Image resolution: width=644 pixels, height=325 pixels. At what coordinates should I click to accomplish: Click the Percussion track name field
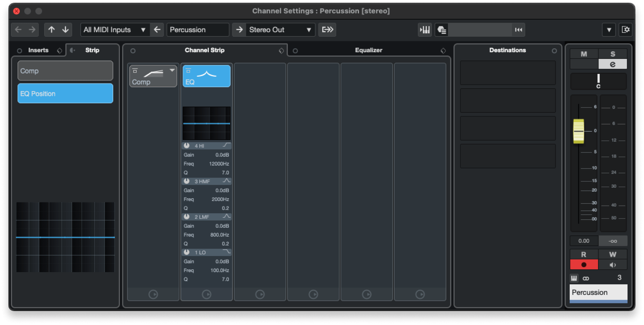coord(198,30)
